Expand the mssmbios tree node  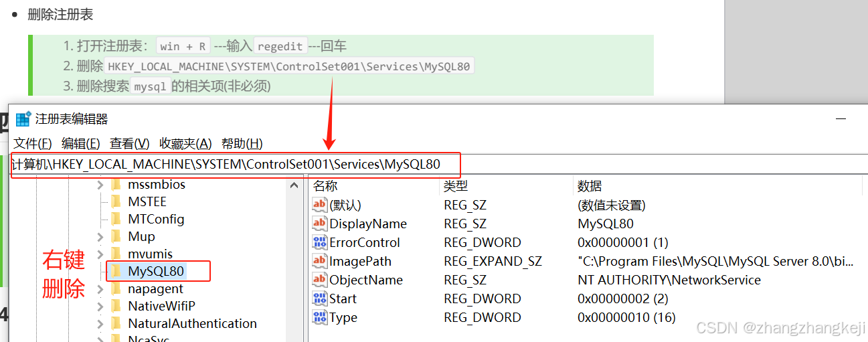click(100, 184)
